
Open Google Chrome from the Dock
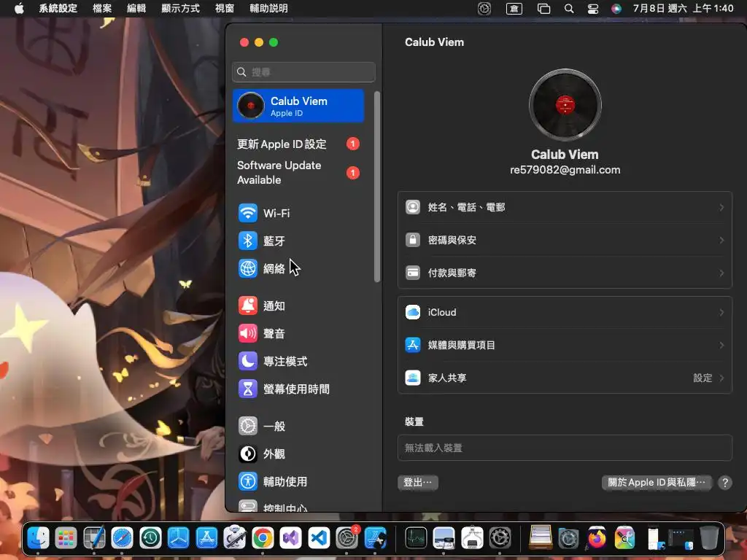pyautogui.click(x=263, y=539)
